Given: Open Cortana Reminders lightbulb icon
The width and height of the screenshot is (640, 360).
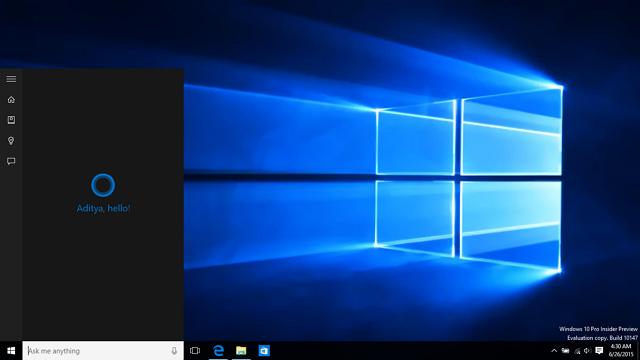Looking at the screenshot, I should click(11, 141).
